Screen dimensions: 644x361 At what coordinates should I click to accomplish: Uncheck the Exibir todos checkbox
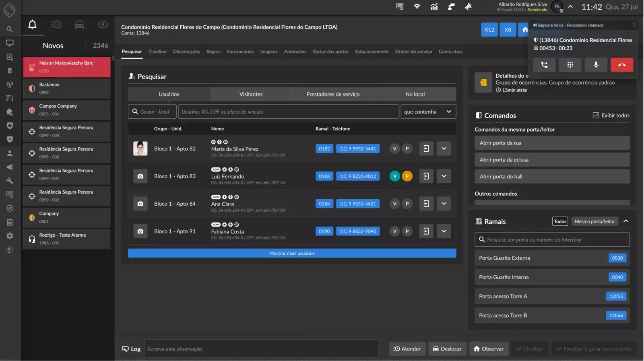596,116
